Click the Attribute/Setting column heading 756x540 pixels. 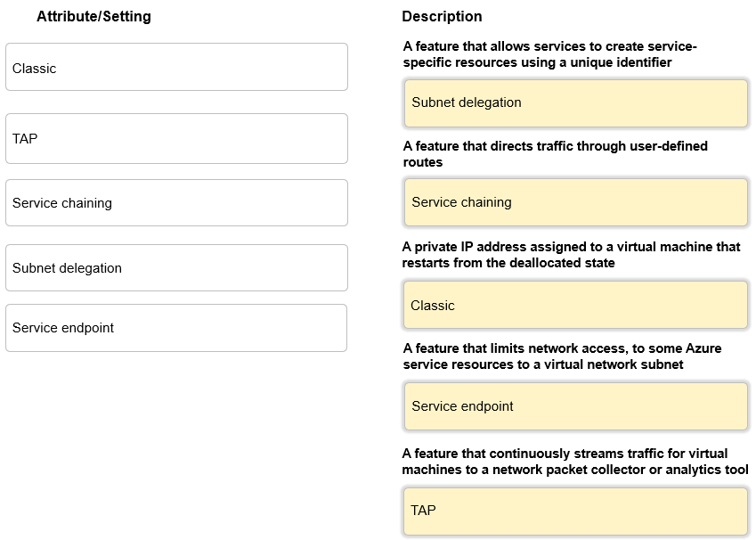pyautogui.click(x=94, y=16)
